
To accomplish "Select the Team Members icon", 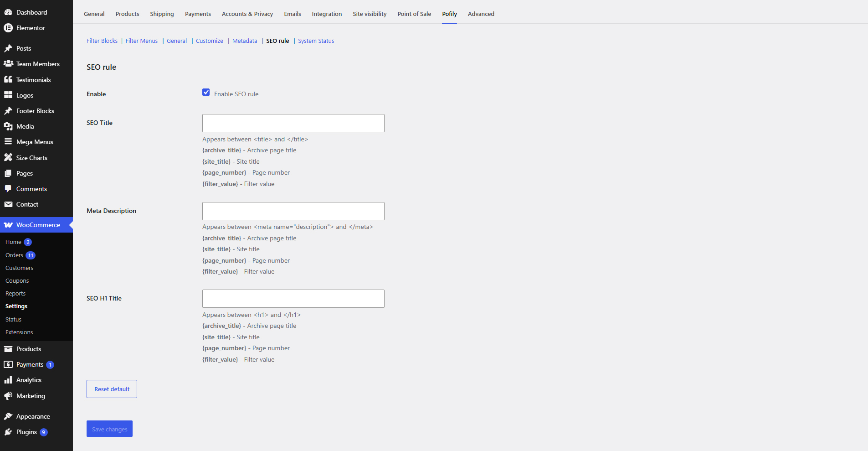I will 8,64.
